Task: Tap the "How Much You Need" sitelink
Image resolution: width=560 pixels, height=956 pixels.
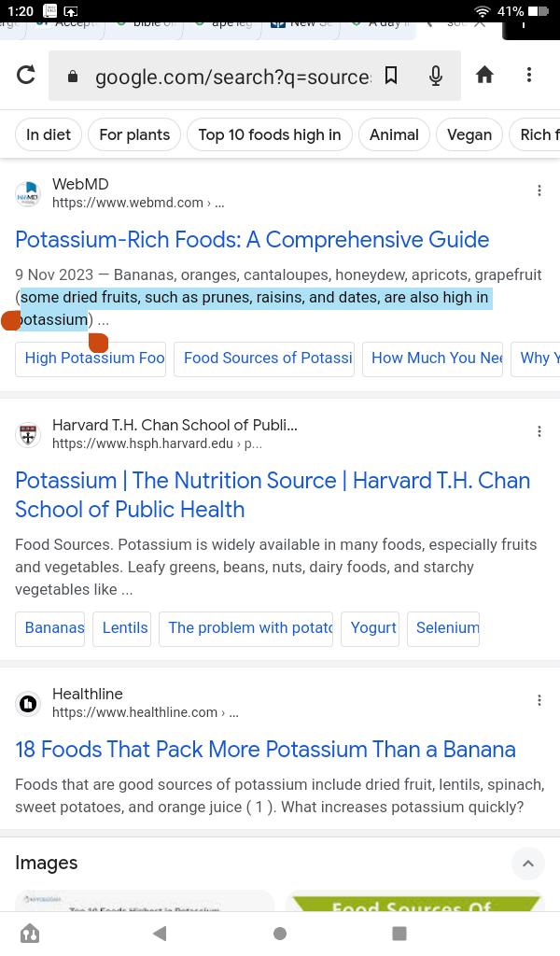Action: pos(437,358)
